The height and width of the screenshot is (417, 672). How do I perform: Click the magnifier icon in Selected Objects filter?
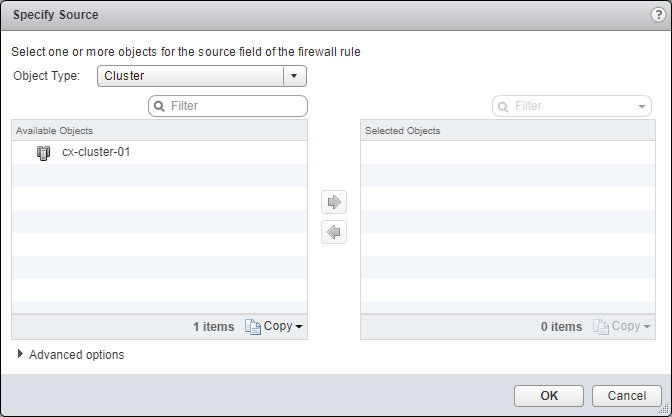[x=503, y=105]
